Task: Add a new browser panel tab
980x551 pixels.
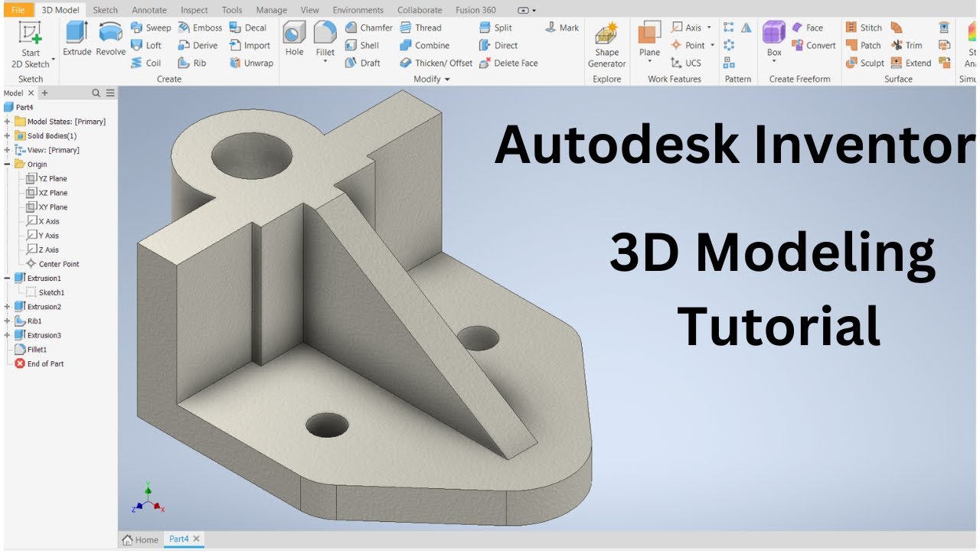Action: 44,93
